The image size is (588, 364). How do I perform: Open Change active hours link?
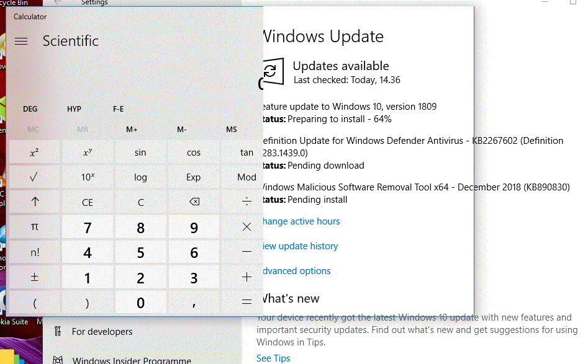pos(301,221)
